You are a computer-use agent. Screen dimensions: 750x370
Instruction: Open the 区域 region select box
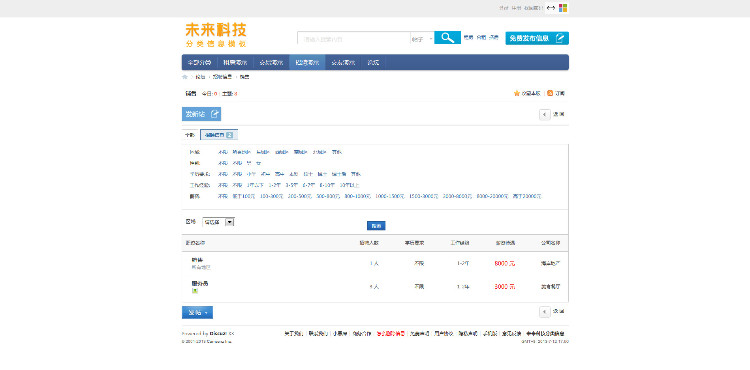tap(218, 222)
